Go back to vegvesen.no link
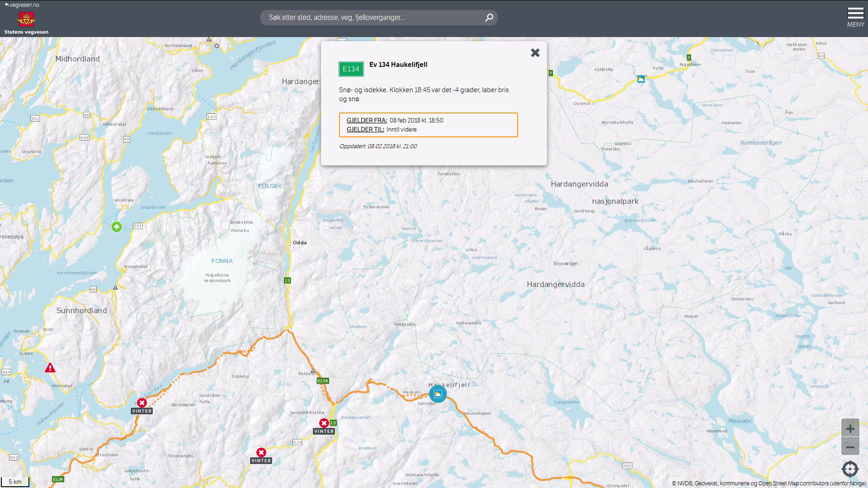This screenshot has width=868, height=488. pyautogui.click(x=22, y=5)
